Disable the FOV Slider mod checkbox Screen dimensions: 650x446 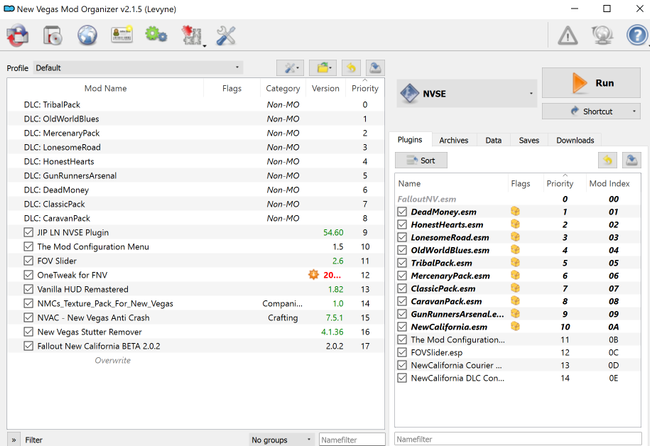click(x=28, y=261)
